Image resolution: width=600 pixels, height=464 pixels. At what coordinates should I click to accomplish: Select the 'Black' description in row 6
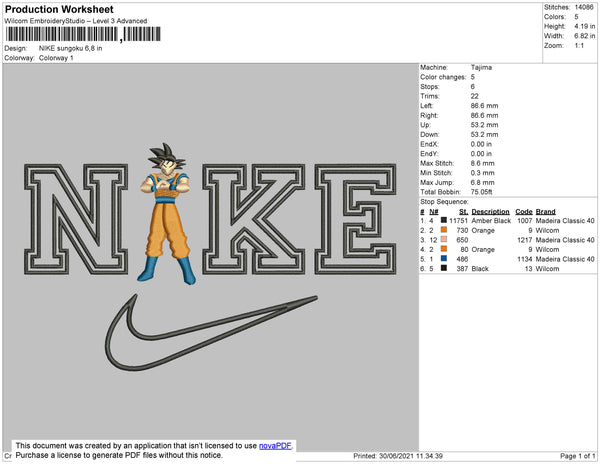480,269
